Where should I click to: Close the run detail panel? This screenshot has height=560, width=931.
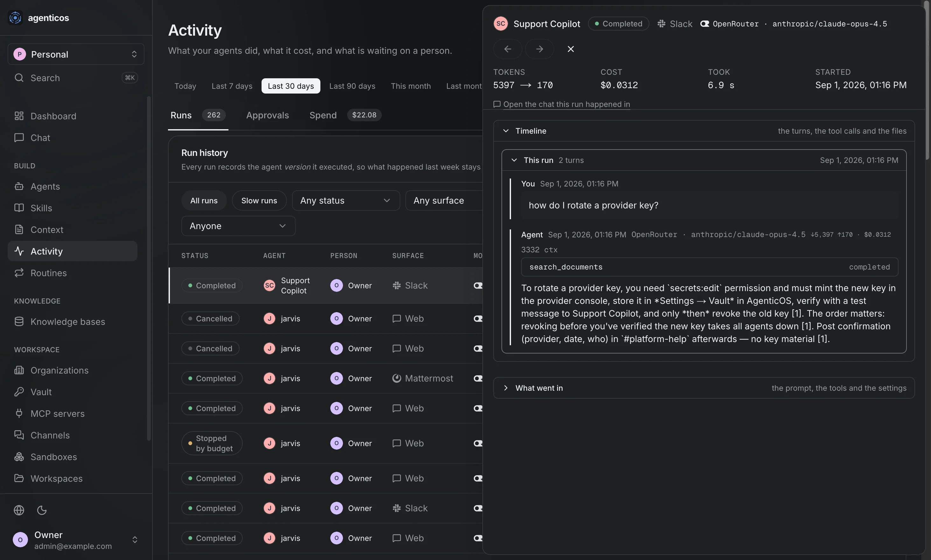[570, 49]
